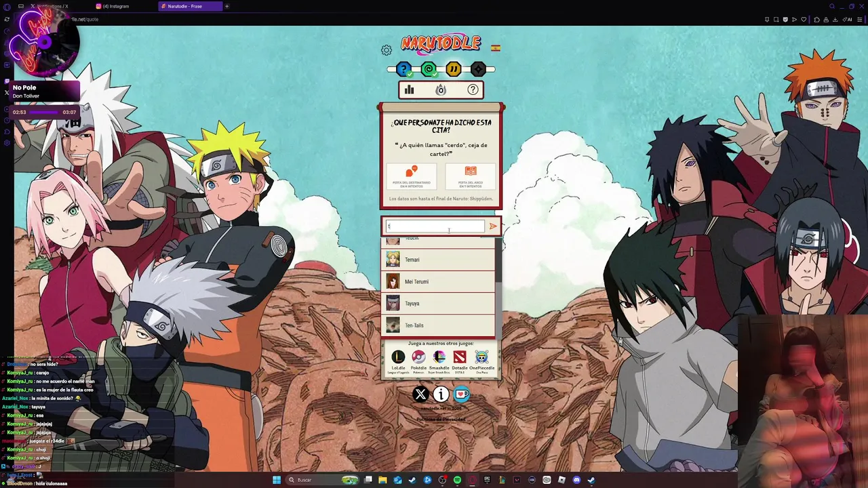Click the heart bookmark icon
Viewport: 868px width, 488px height.
point(804,20)
